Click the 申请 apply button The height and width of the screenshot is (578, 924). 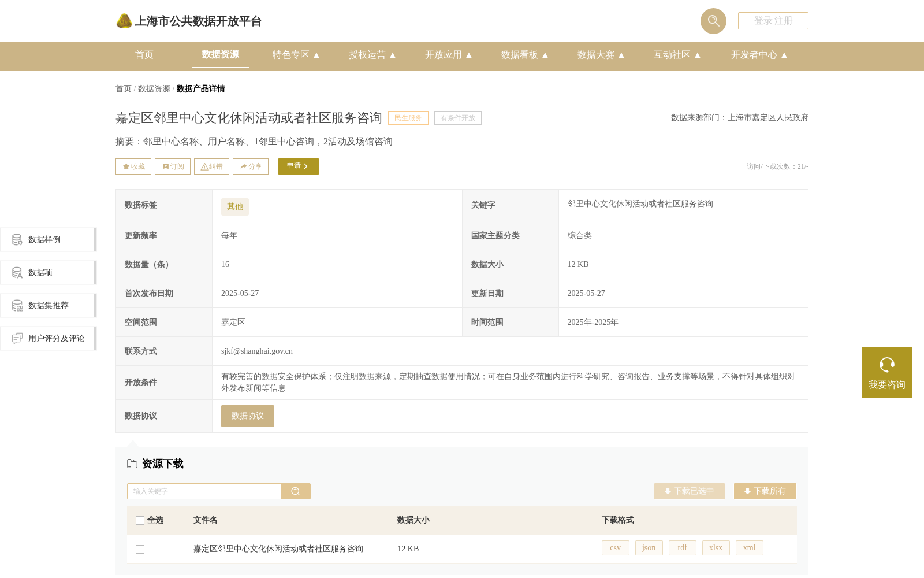pos(299,166)
